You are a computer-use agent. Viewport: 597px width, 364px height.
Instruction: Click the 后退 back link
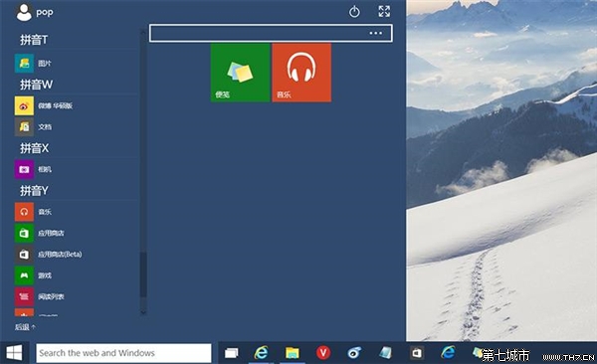(25, 327)
